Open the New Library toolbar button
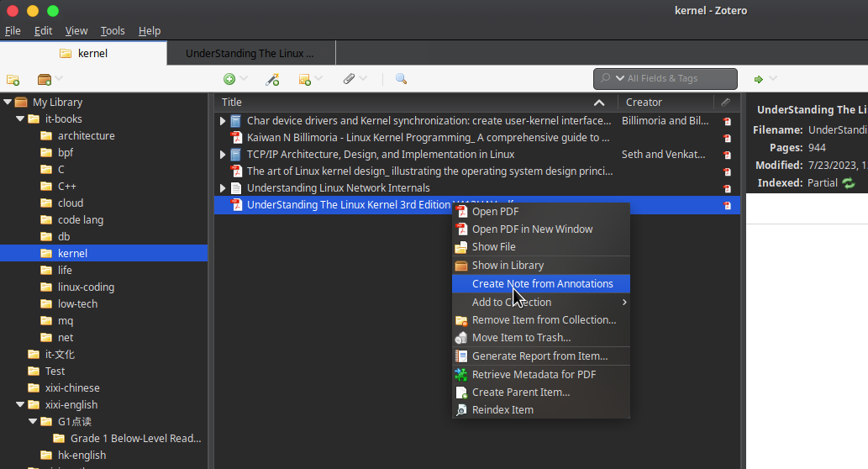 45,79
